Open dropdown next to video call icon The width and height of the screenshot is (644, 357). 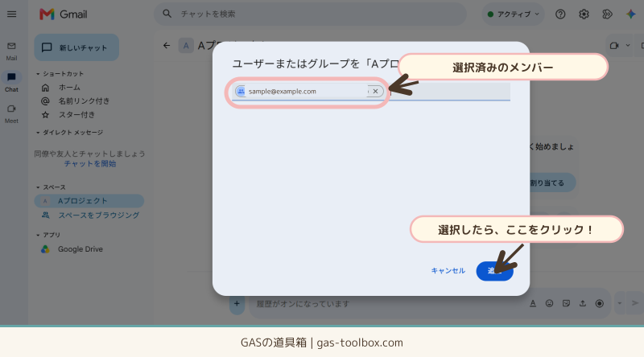[628, 46]
